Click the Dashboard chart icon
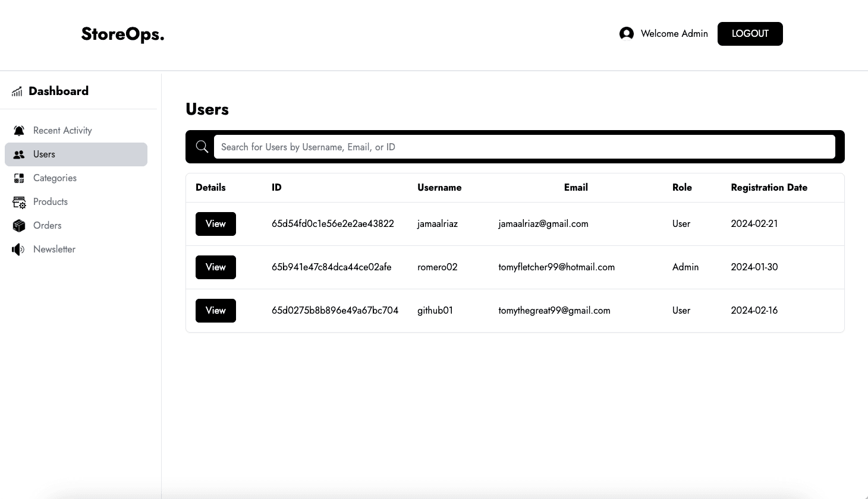Viewport: 868px width, 499px height. point(17,91)
